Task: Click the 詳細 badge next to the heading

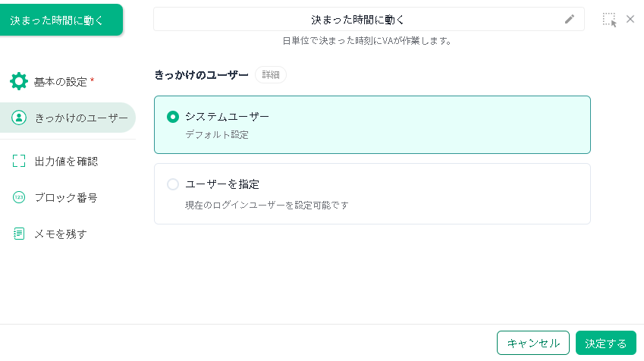Action: point(271,75)
